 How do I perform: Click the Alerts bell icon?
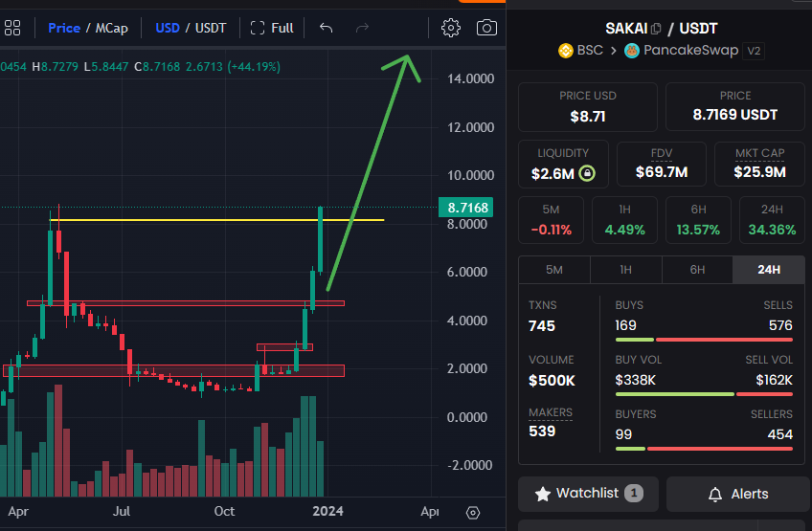715,495
